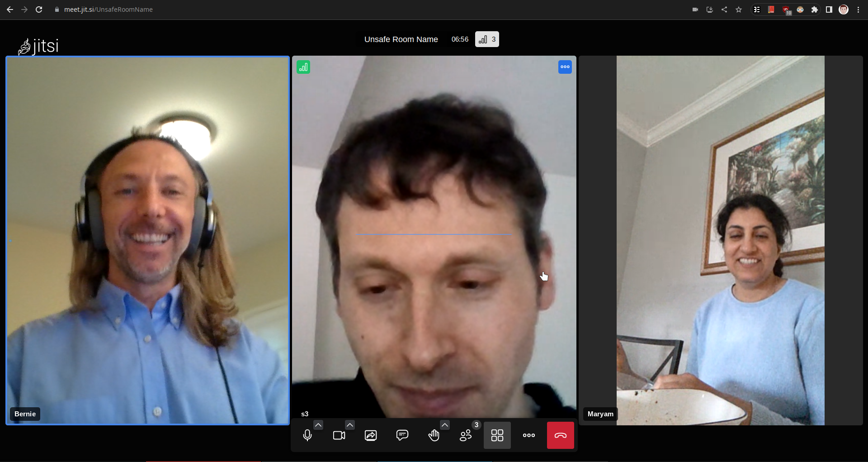Toggle tile view layout
Viewport: 868px width, 462px height.
(497, 435)
